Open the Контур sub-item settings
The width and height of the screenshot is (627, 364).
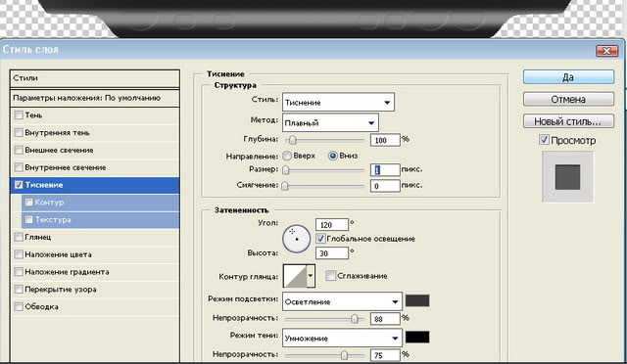click(x=49, y=203)
